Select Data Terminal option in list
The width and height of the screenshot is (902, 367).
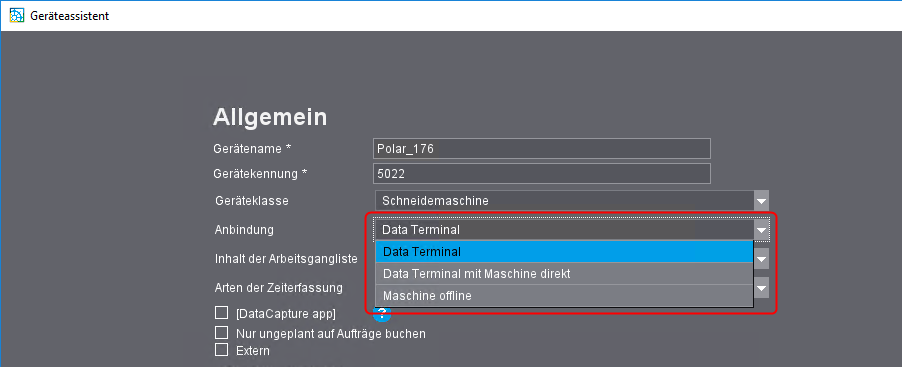pos(564,252)
